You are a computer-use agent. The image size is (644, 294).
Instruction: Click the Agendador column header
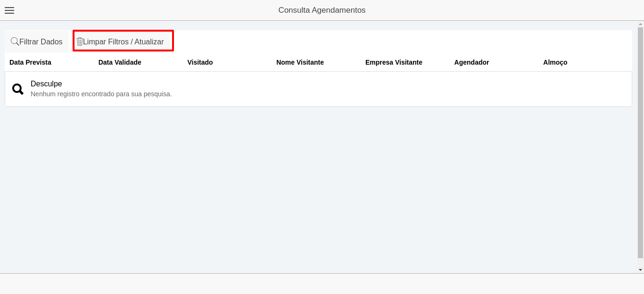click(x=471, y=62)
